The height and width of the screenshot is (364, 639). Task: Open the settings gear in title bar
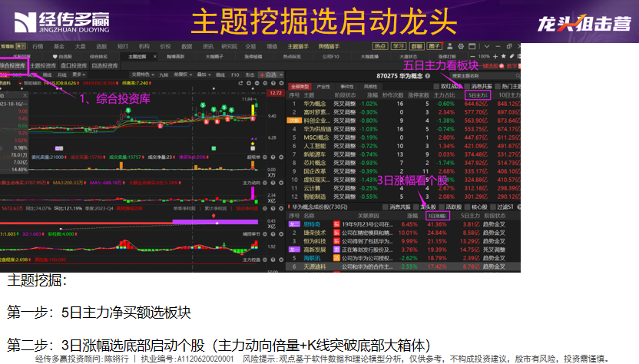tap(461, 46)
